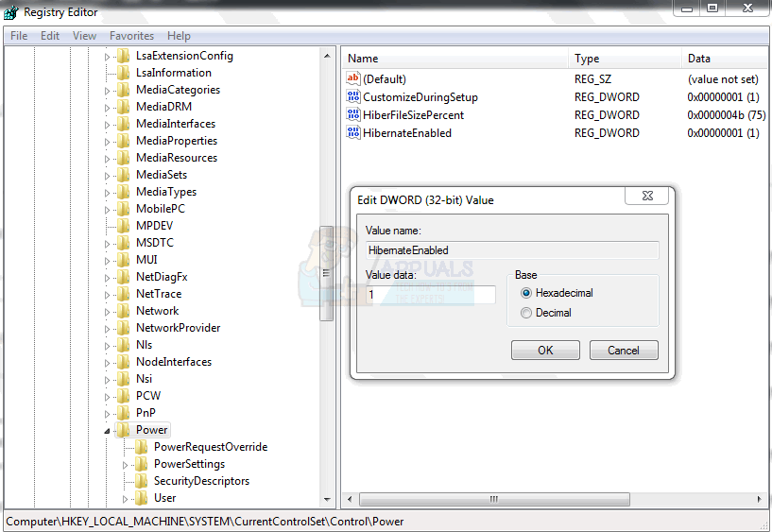Click the Registry Editor app icon in title bar
772x532 pixels.
coord(11,11)
